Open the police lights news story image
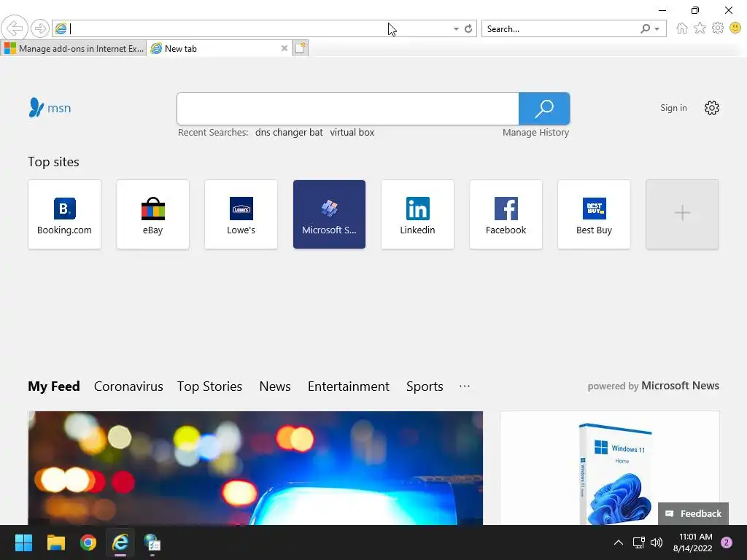The width and height of the screenshot is (747, 560). [255, 468]
